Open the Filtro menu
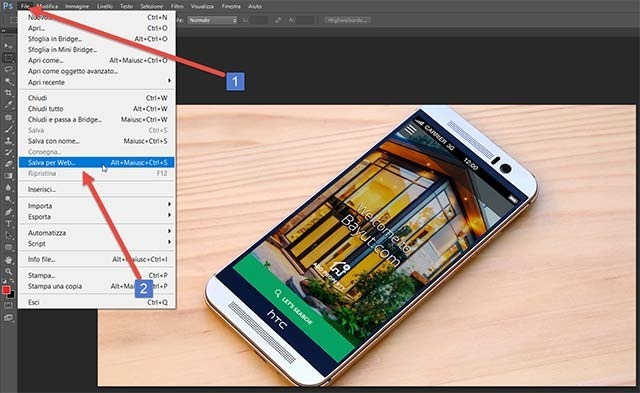This screenshot has width=640, height=393. pos(177,7)
